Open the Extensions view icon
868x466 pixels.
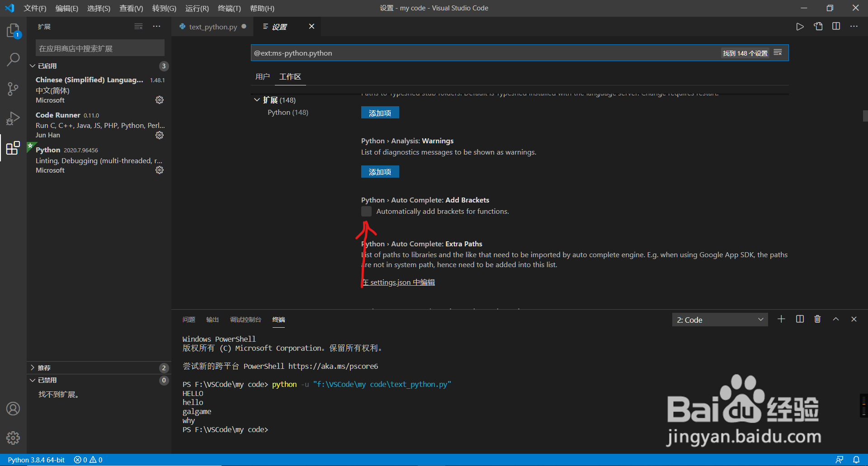13,148
